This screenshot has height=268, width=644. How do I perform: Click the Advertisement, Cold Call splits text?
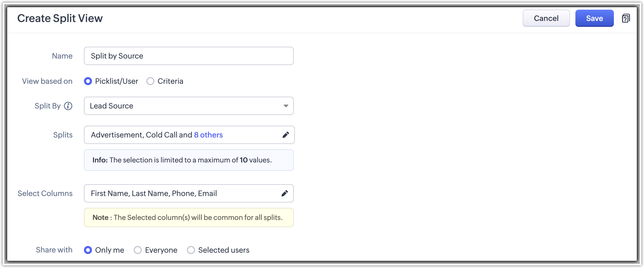(x=141, y=135)
